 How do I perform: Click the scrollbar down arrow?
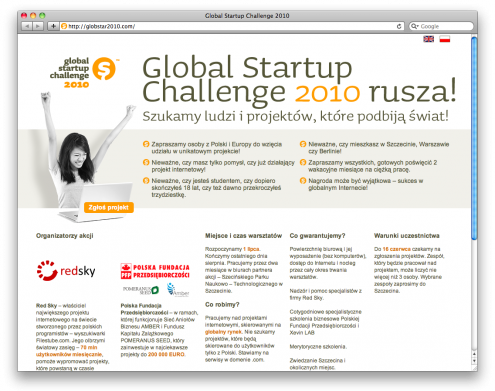click(474, 361)
